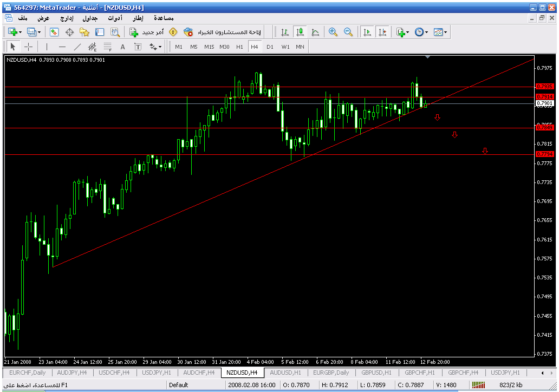
Task: Switch chart to Bar Chart mode
Action: click(284, 32)
